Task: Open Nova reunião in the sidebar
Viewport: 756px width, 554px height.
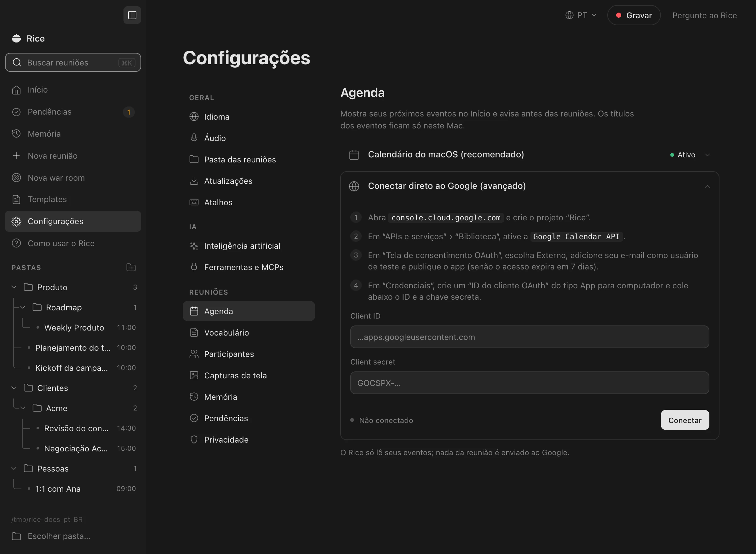Action: pyautogui.click(x=73, y=155)
